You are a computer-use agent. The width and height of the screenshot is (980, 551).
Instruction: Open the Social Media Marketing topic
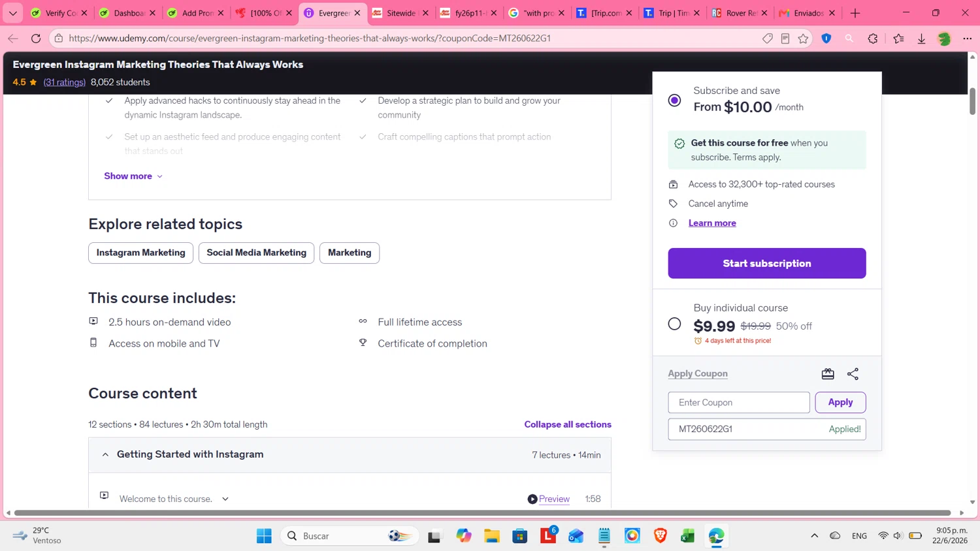(x=256, y=253)
